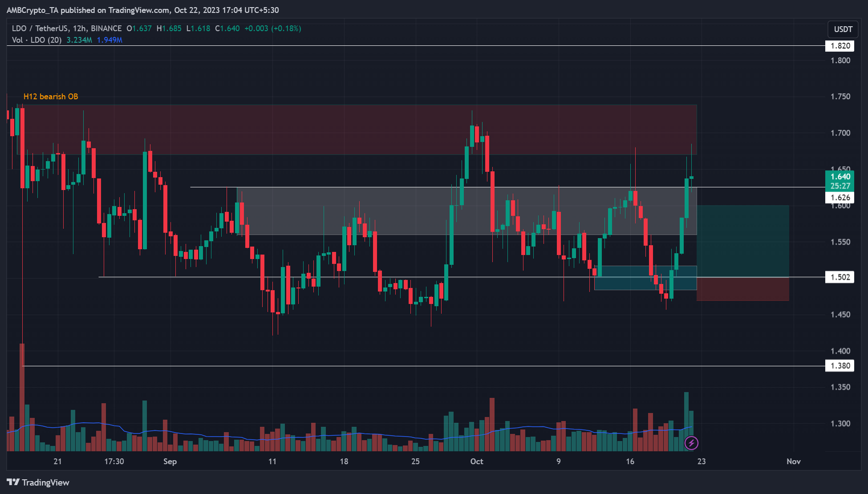Image resolution: width=868 pixels, height=494 pixels.
Task: Click the 1.800 price axis label
Action: tap(840, 61)
